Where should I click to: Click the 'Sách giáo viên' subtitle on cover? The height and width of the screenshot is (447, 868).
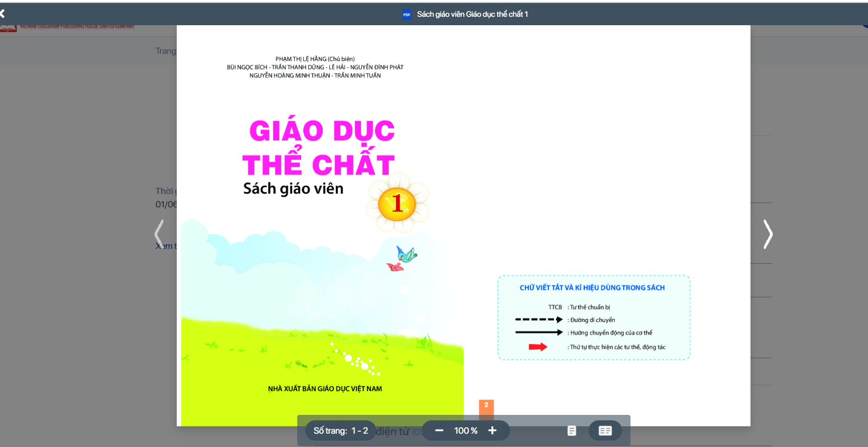point(293,189)
